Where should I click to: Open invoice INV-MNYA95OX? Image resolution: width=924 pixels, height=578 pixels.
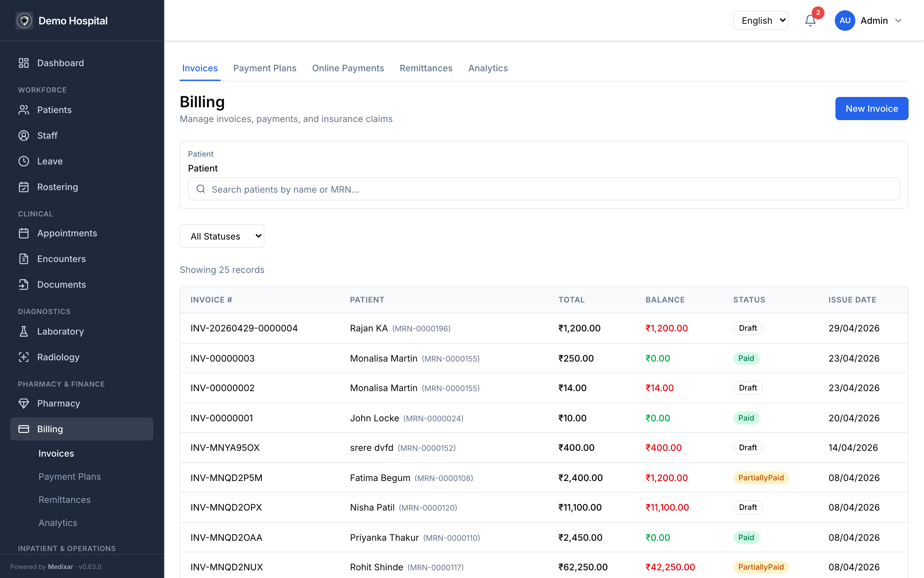225,447
